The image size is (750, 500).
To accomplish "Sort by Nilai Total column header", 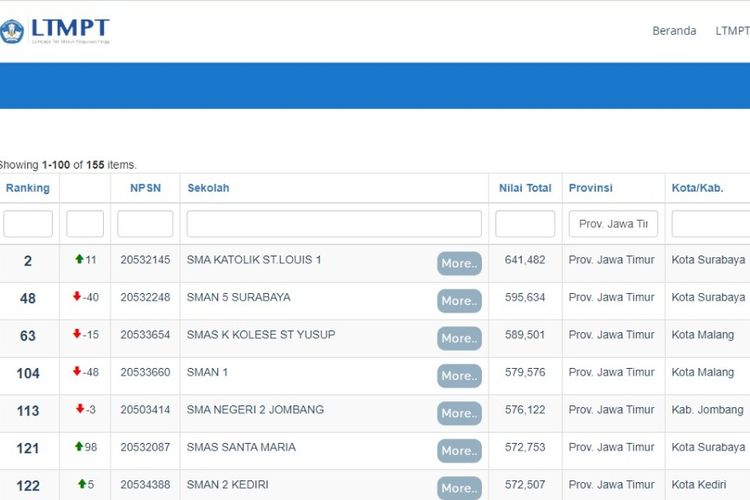I will tap(525, 188).
